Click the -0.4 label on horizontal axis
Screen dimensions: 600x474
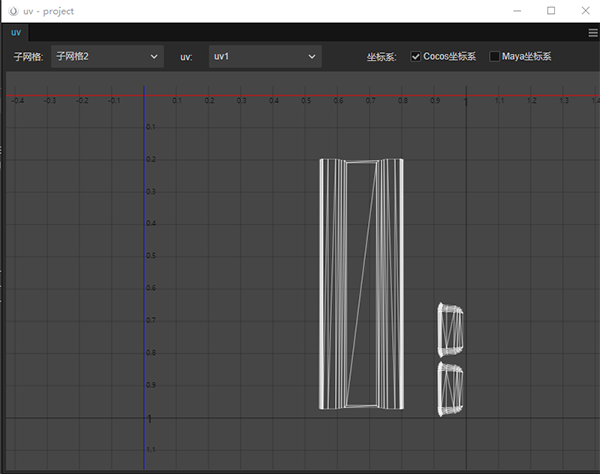[x=18, y=101]
